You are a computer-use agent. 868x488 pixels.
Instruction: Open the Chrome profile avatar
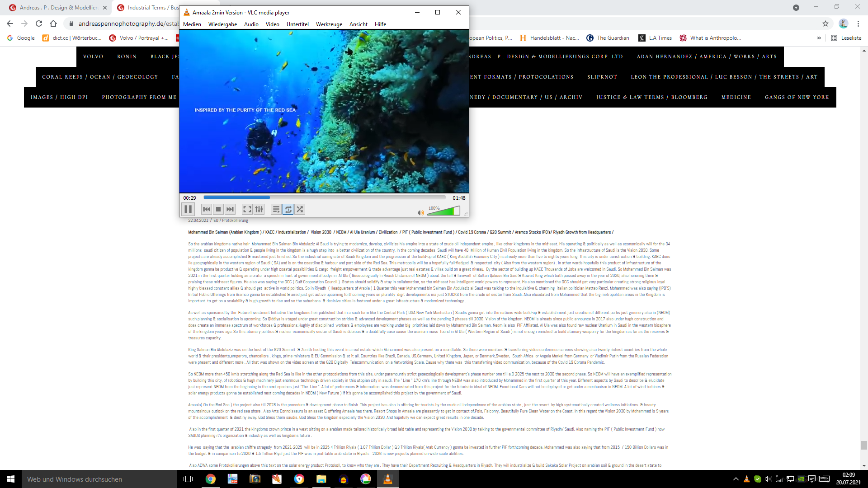click(843, 23)
